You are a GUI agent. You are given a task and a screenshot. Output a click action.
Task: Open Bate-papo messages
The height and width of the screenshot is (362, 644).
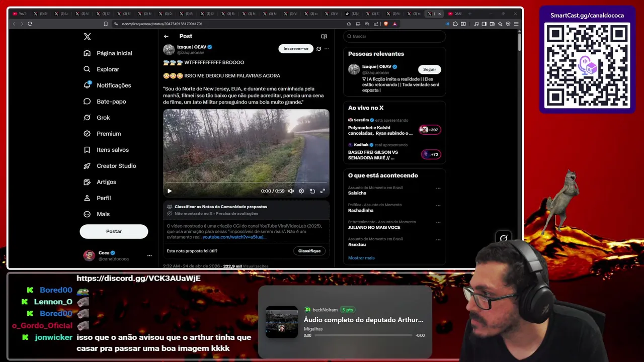[x=105, y=102]
